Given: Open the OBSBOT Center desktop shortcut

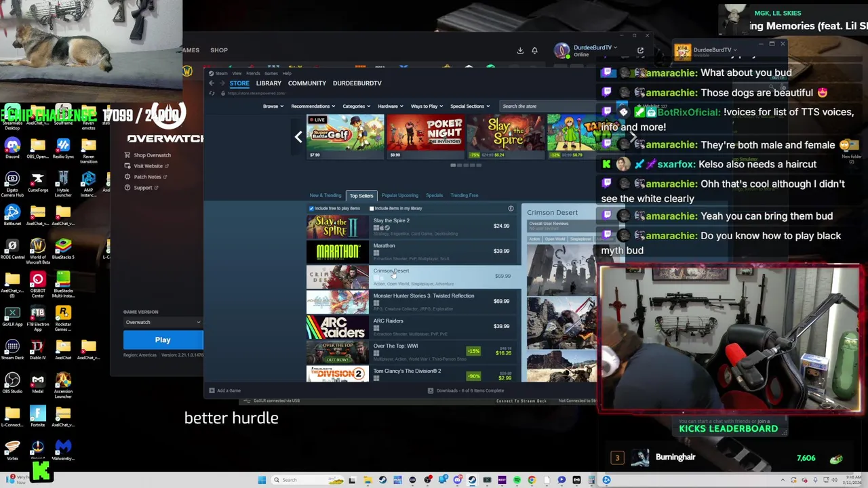Looking at the screenshot, I should [38, 284].
